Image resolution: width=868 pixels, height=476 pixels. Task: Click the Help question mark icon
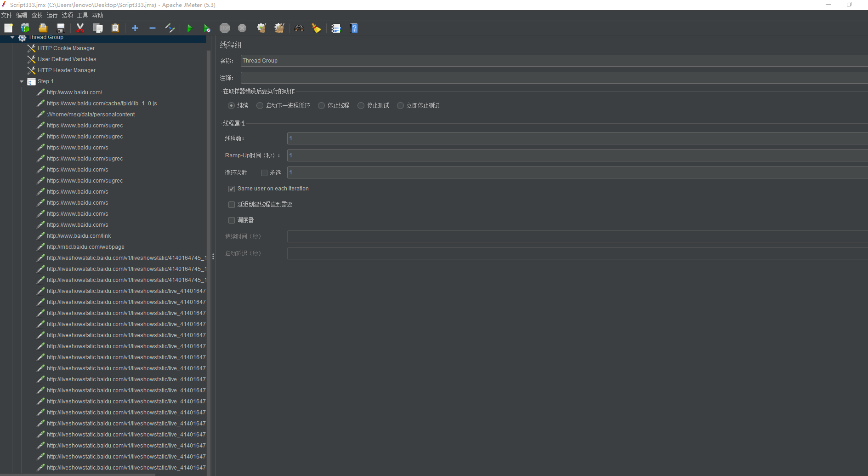coord(353,28)
